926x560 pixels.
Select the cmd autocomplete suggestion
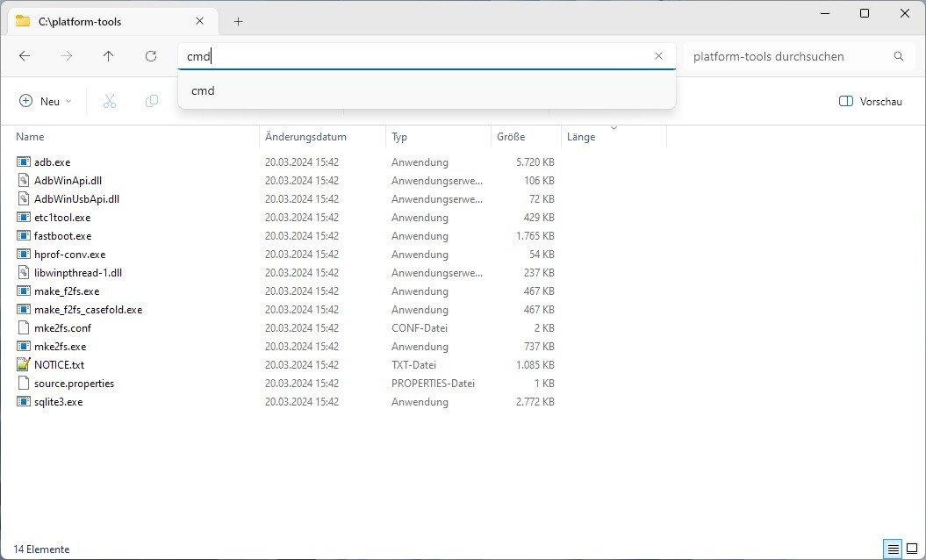(x=204, y=90)
